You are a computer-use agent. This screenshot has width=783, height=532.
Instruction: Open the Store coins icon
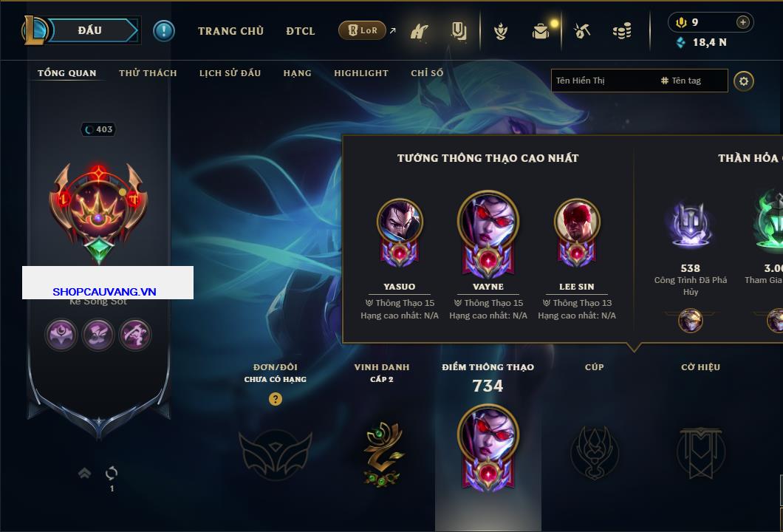point(622,31)
